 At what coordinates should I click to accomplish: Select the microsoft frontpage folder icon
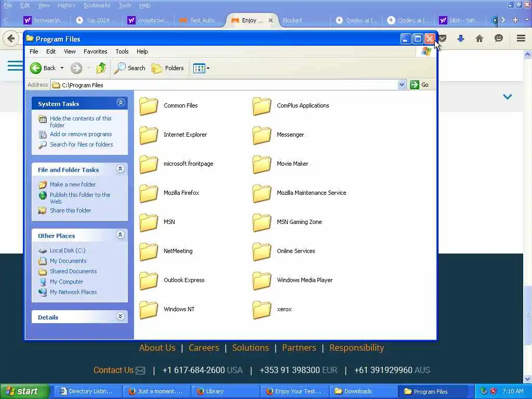point(149,164)
